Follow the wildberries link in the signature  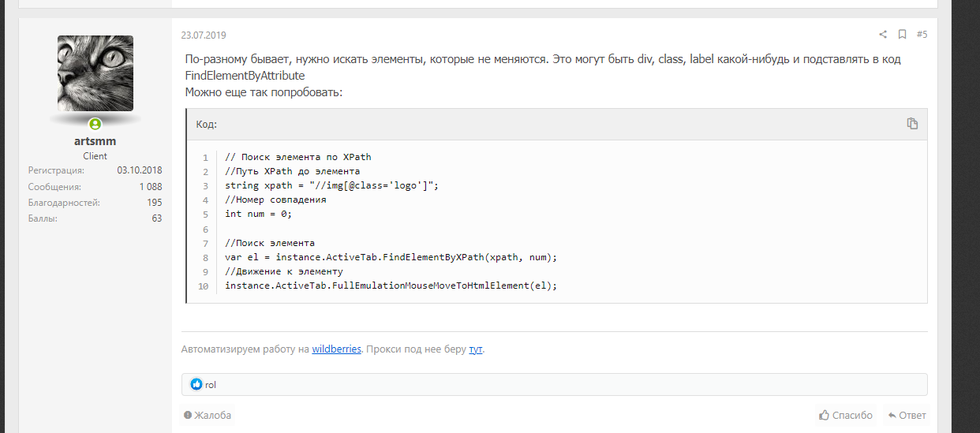337,349
